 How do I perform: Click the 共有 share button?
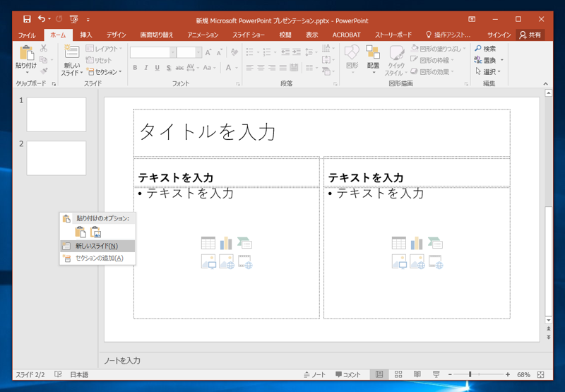530,35
